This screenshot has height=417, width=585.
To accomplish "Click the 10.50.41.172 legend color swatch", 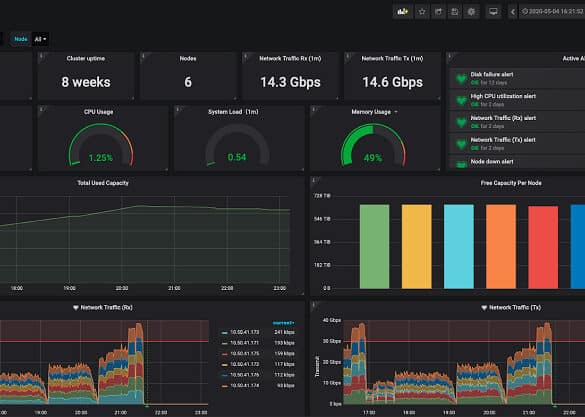I will coord(224,365).
